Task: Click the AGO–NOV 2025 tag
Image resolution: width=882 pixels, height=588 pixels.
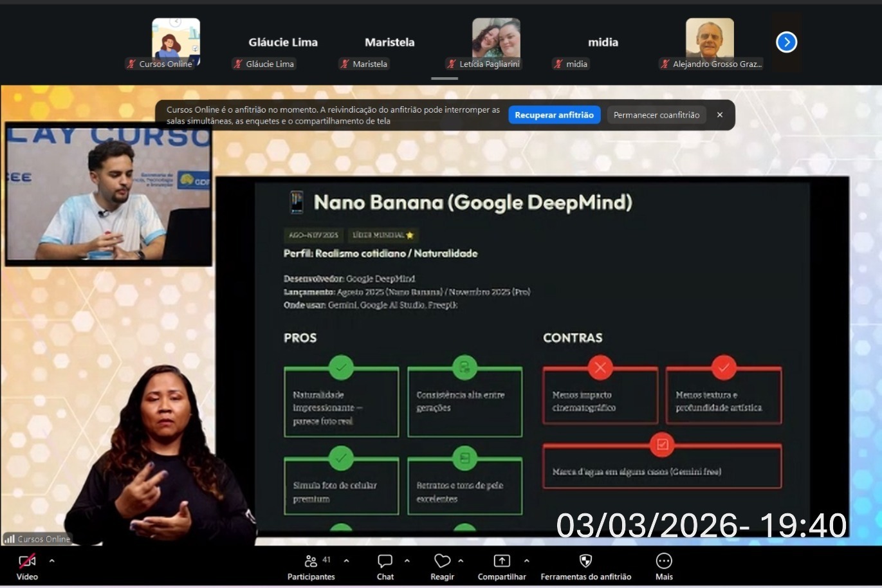Action: (x=314, y=235)
